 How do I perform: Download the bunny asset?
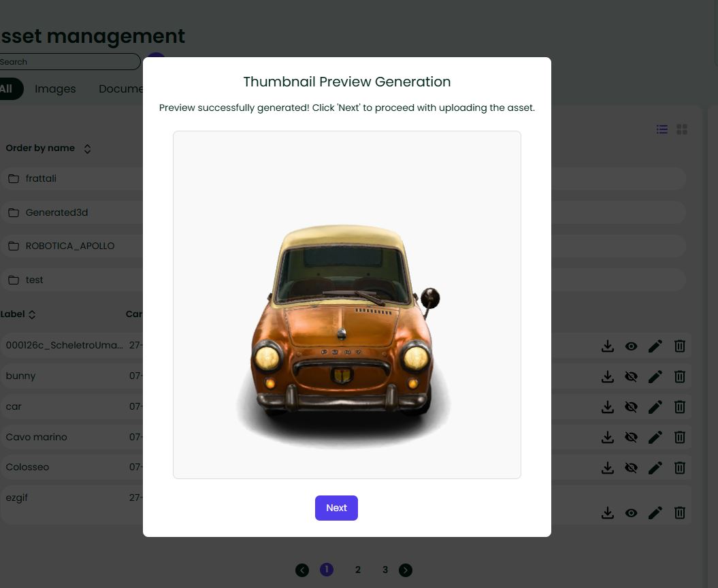608,376
